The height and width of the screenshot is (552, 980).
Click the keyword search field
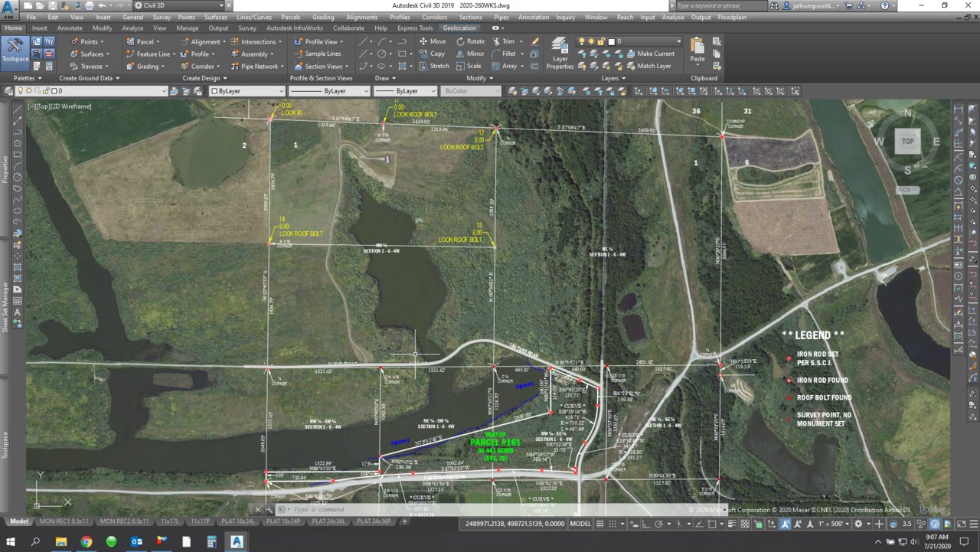coord(721,5)
